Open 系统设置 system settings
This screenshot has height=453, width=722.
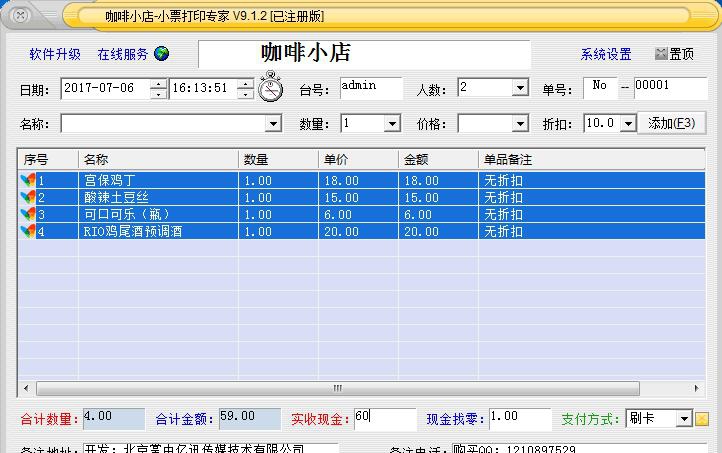[606, 54]
